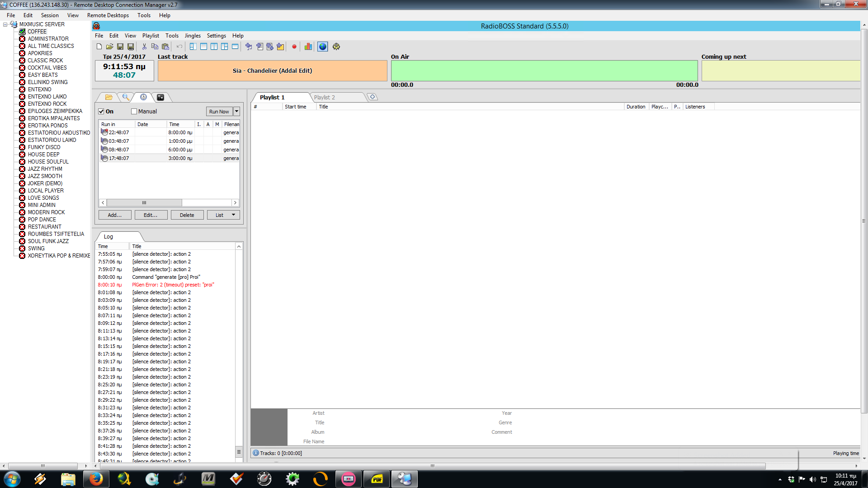This screenshot has height=488, width=868.
Task: Select the XOREYTIKA POP & REMIXE entry
Action: click(x=59, y=256)
